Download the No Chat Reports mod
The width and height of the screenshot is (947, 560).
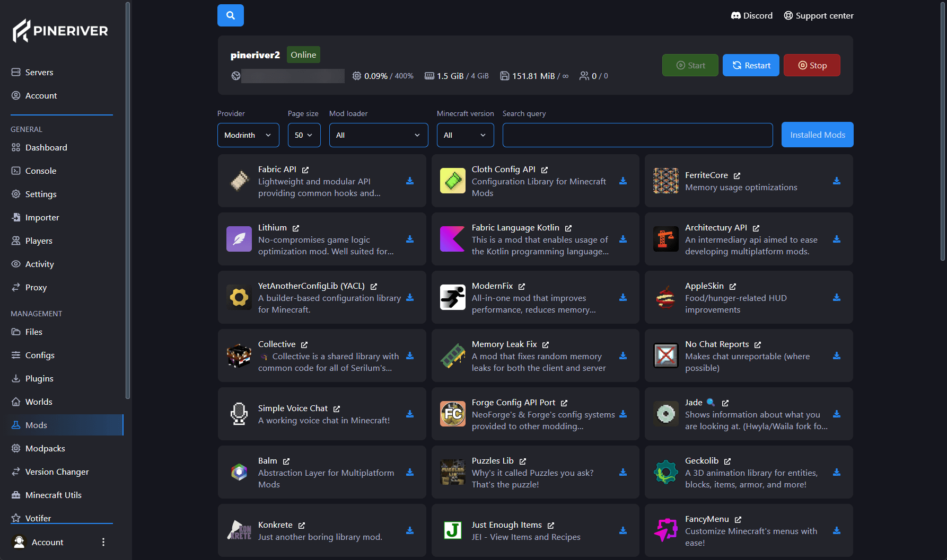pyautogui.click(x=837, y=355)
